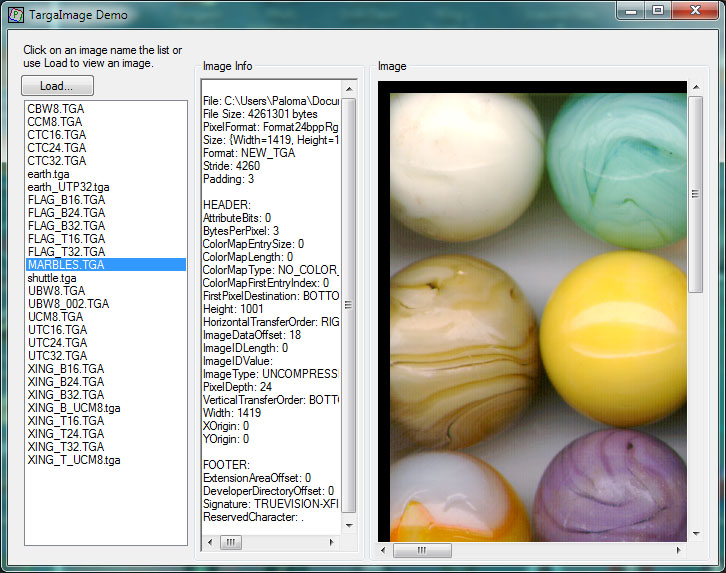Select CBW8.TGA in the file list
The width and height of the screenshot is (726, 573).
[x=56, y=109]
